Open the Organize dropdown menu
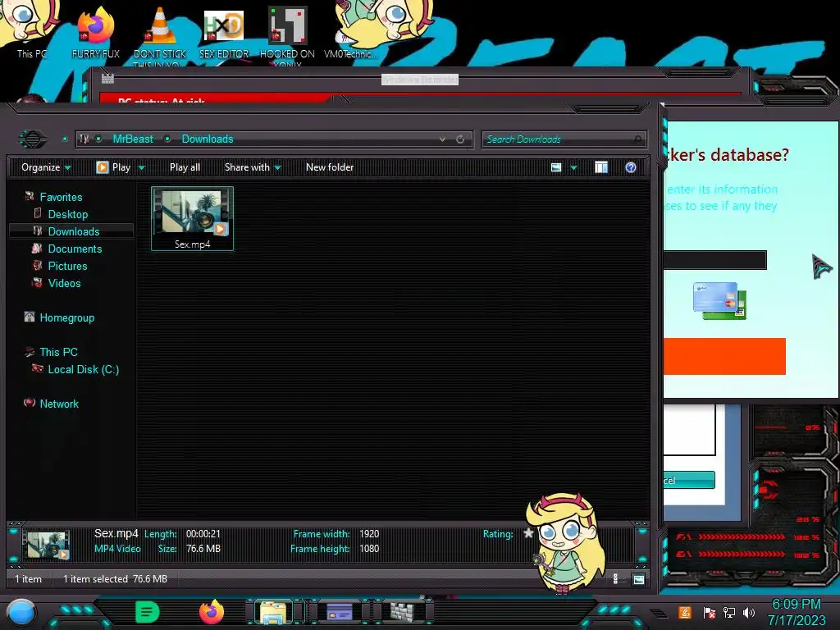 coord(46,167)
